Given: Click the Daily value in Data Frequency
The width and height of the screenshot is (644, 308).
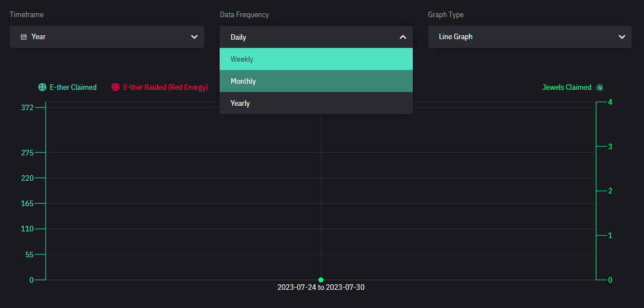Looking at the screenshot, I should (x=238, y=37).
